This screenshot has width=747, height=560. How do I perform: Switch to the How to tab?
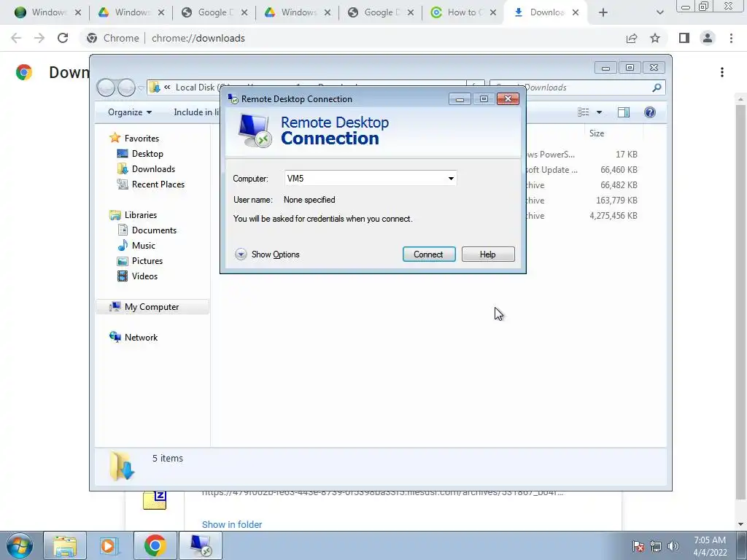pos(458,12)
